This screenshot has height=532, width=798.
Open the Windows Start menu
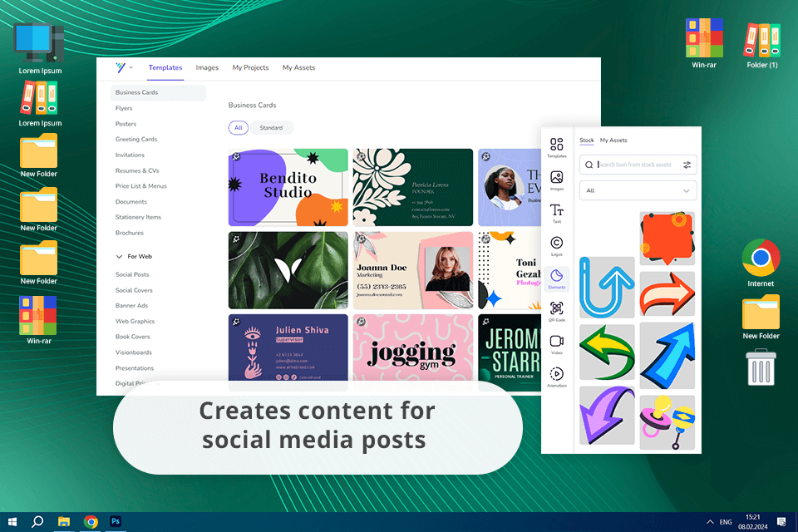point(12,522)
